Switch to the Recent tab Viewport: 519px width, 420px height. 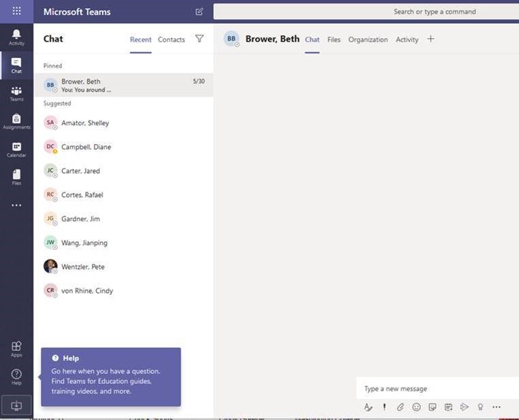[141, 39]
